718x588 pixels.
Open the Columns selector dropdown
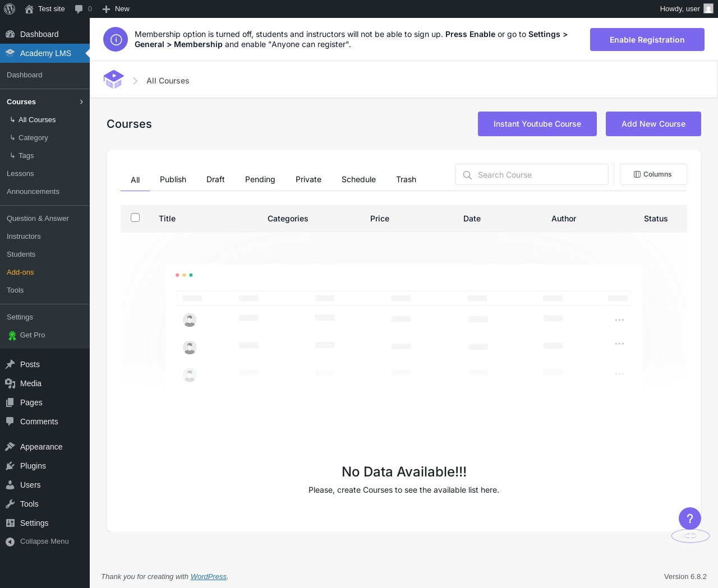653,174
